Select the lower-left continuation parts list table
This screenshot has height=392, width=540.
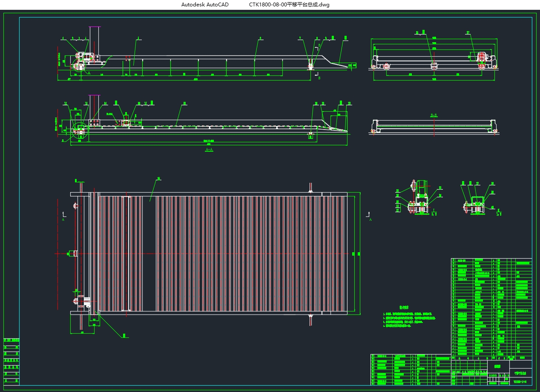click(x=411, y=369)
